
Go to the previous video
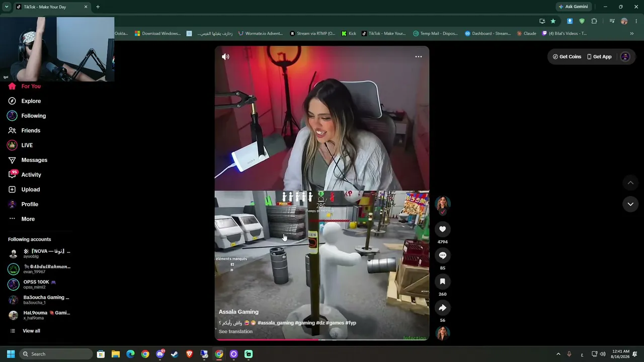tap(630, 183)
